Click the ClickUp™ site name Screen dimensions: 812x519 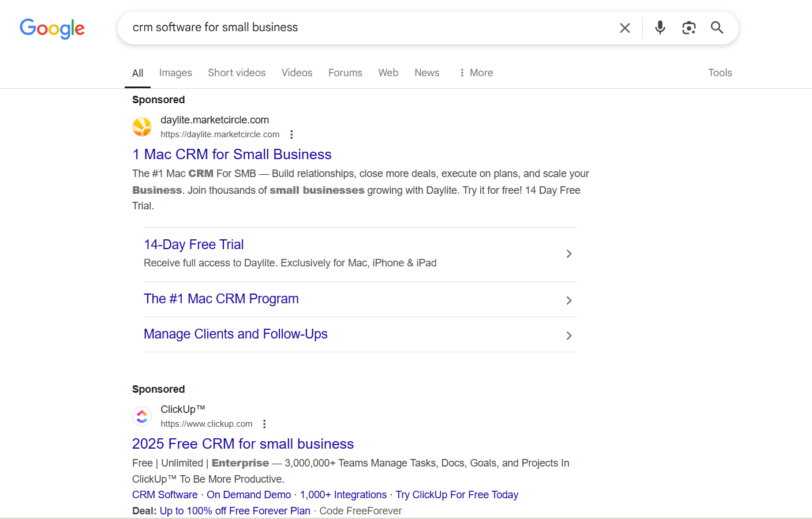tap(183, 409)
